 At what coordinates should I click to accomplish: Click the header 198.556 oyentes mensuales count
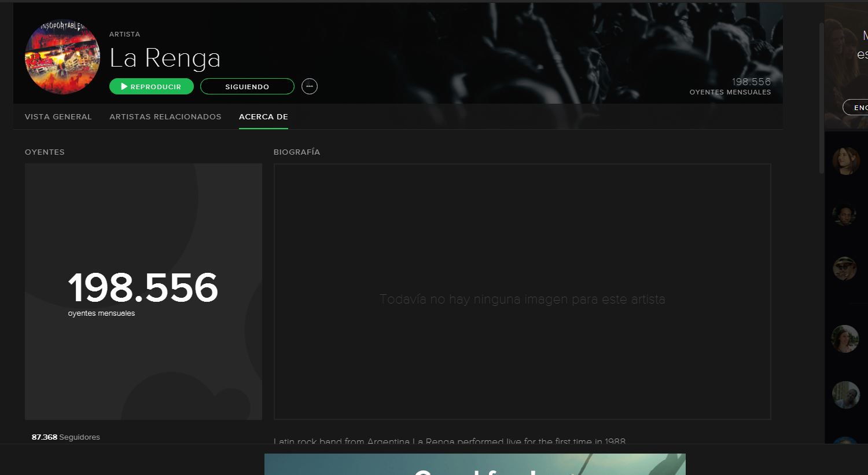click(730, 86)
